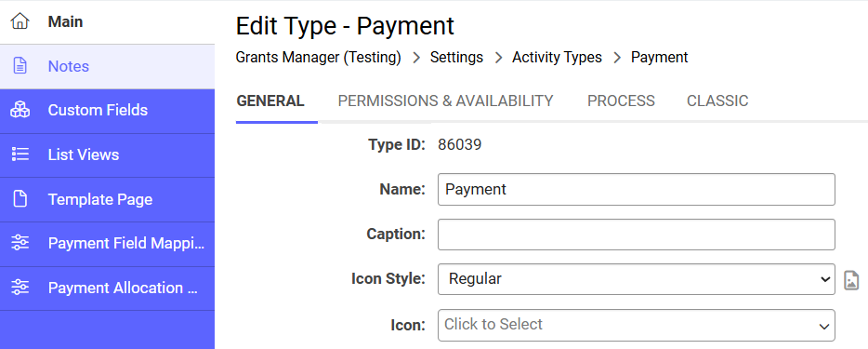
Task: Click the Payment Field Mapping sliders icon
Action: [20, 243]
